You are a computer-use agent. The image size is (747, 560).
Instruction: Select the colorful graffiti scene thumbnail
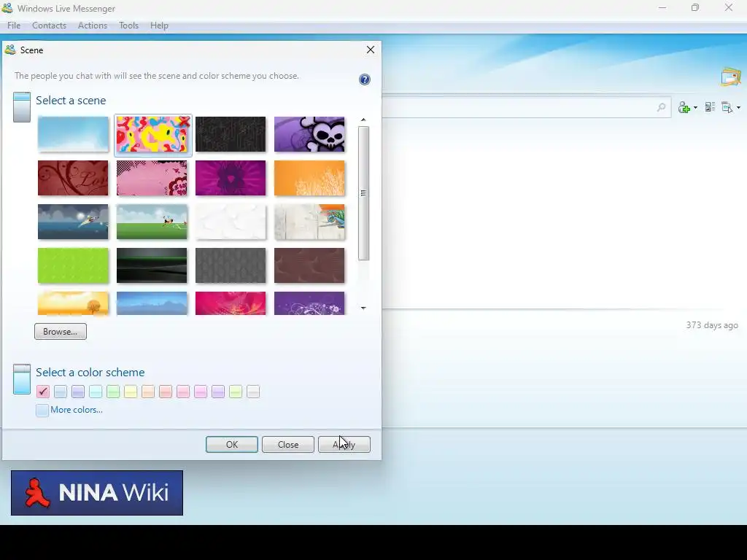coord(152,135)
